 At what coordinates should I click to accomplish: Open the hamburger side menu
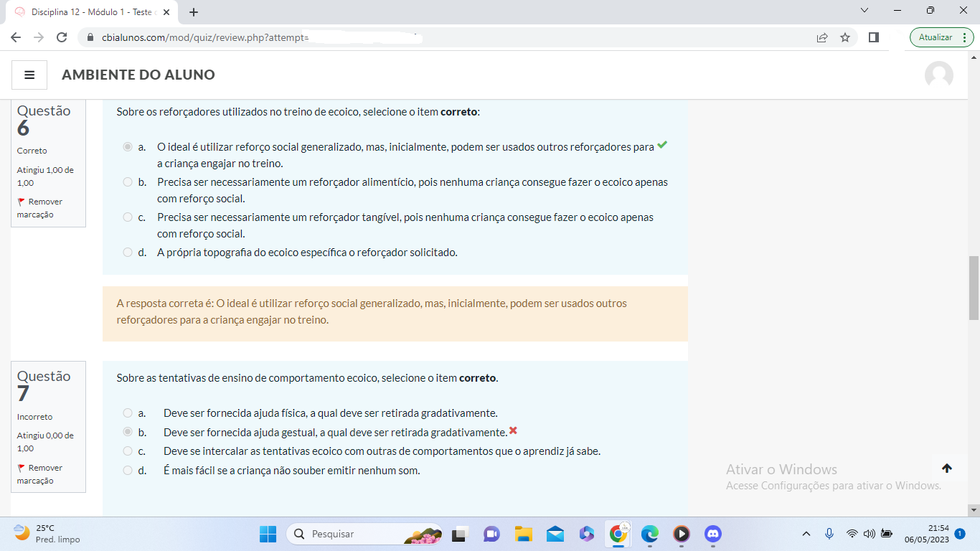pyautogui.click(x=29, y=75)
